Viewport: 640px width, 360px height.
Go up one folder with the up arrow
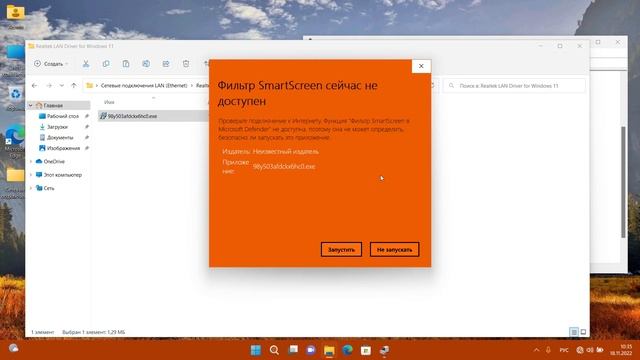pos(74,86)
